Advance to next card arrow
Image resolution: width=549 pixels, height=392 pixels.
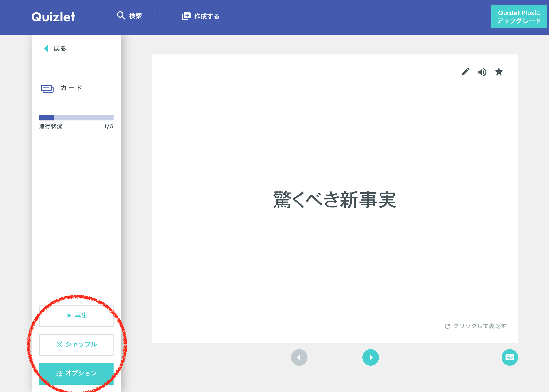(370, 357)
